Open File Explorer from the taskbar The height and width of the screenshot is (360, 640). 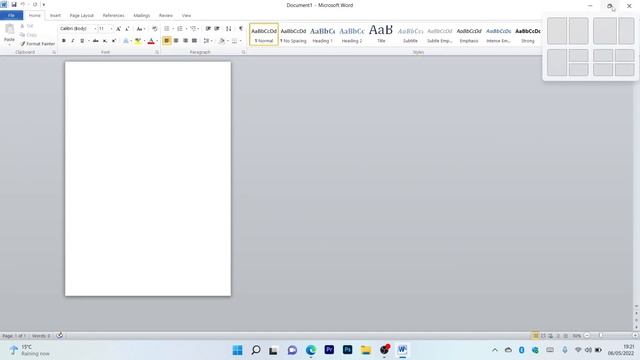(x=366, y=350)
